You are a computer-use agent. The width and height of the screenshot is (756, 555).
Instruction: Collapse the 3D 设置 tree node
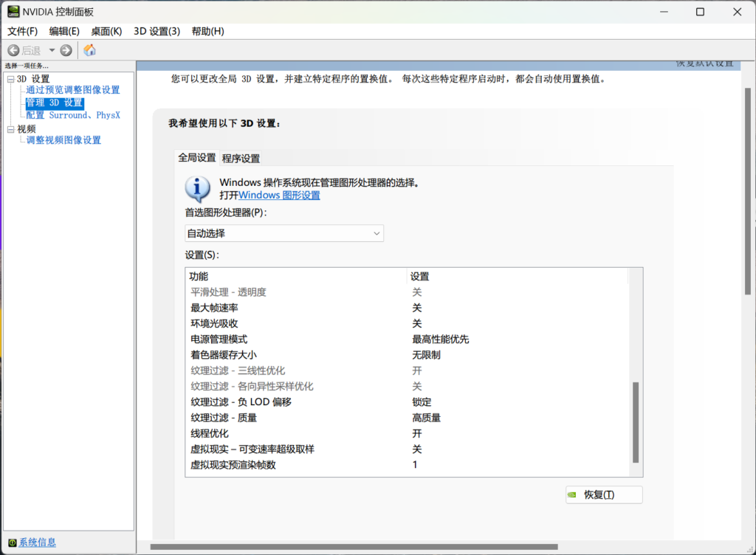(10, 79)
